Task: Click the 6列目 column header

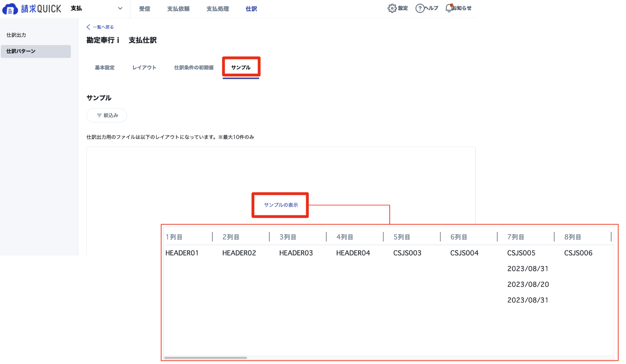Action: point(459,237)
